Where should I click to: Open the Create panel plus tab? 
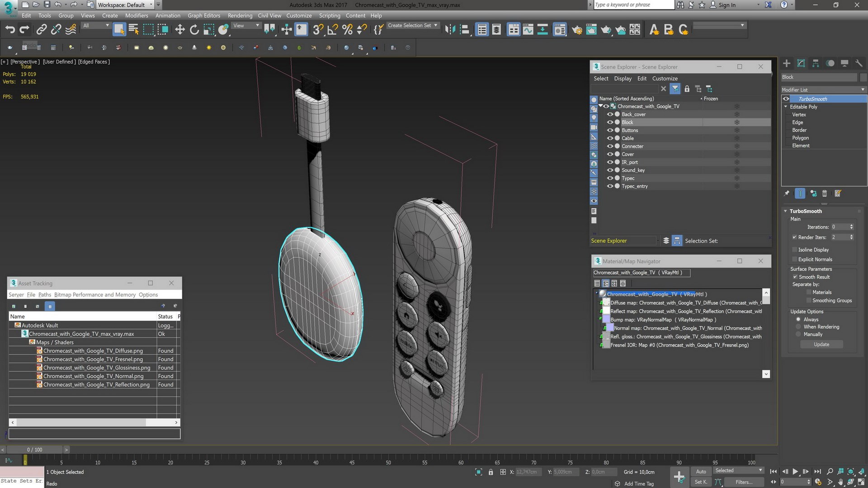(787, 63)
